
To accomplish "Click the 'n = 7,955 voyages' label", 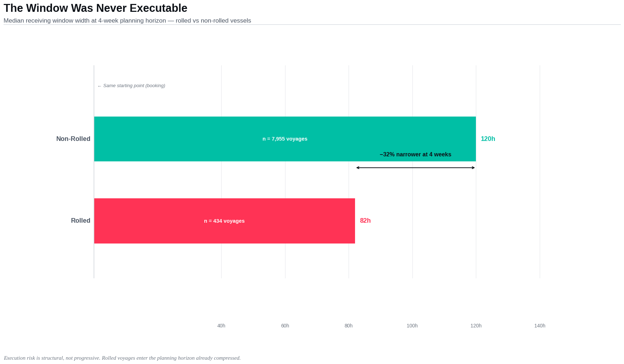I will (x=285, y=139).
